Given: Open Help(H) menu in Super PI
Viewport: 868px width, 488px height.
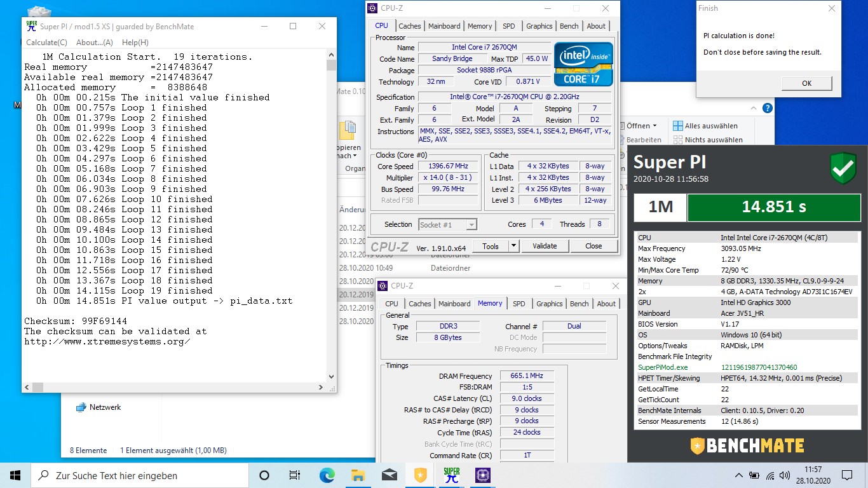Looking at the screenshot, I should 135,43.
